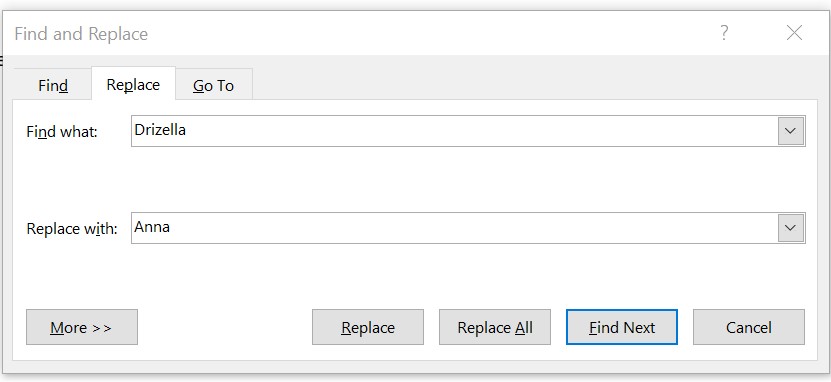Viewport: 831px width, 382px height.
Task: Click the Replace button
Action: point(368,327)
